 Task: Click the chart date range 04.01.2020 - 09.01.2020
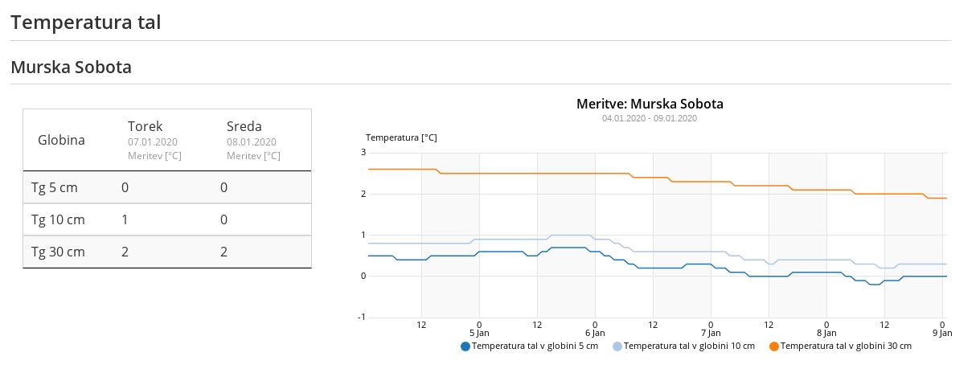pyautogui.click(x=650, y=118)
